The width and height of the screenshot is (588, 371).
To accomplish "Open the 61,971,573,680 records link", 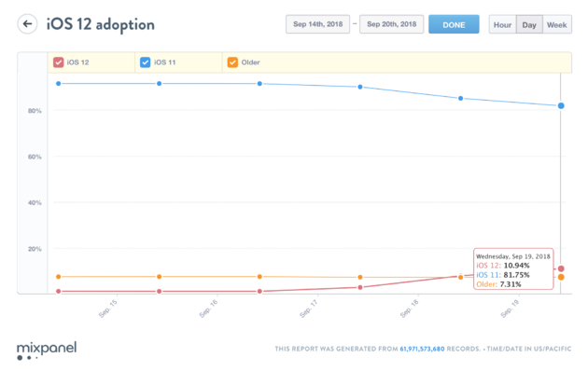I will coord(422,349).
